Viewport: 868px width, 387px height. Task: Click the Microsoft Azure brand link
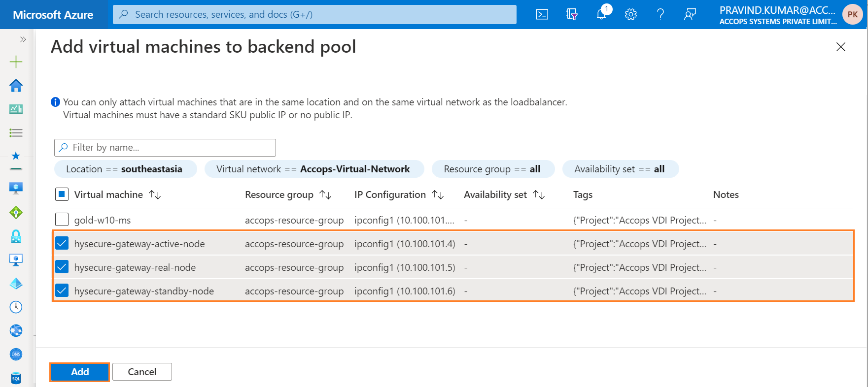pyautogui.click(x=53, y=15)
